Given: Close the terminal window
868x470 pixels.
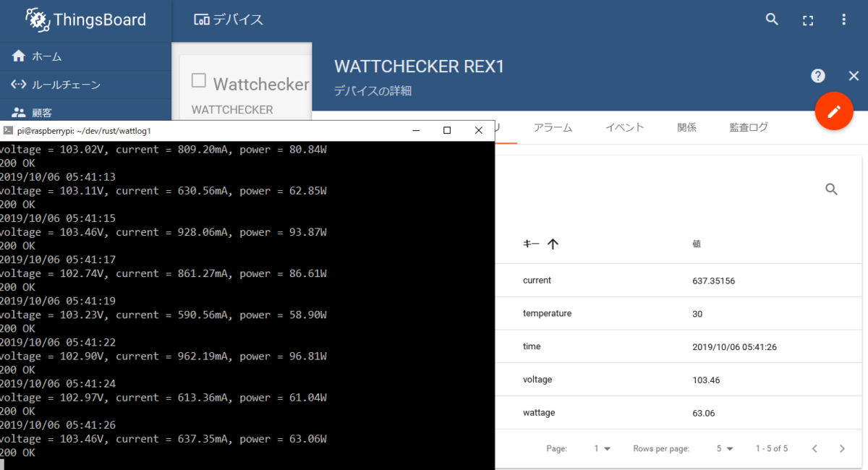Looking at the screenshot, I should (478, 130).
